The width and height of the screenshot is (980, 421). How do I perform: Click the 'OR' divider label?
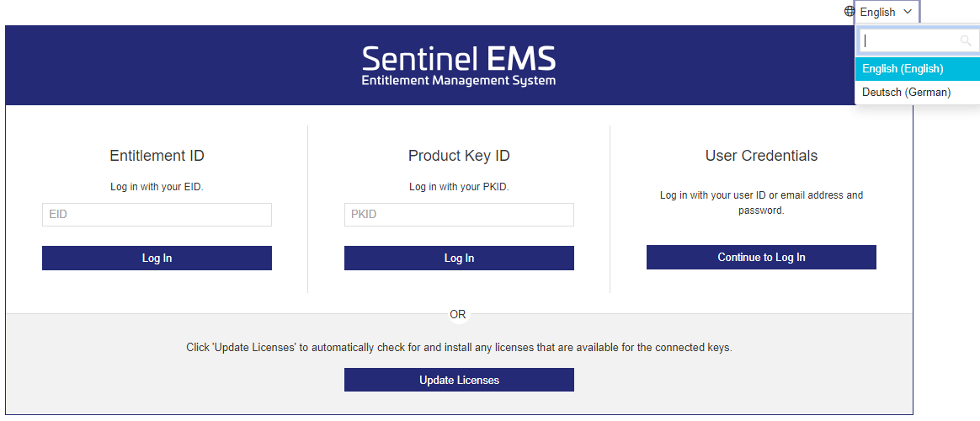(458, 315)
